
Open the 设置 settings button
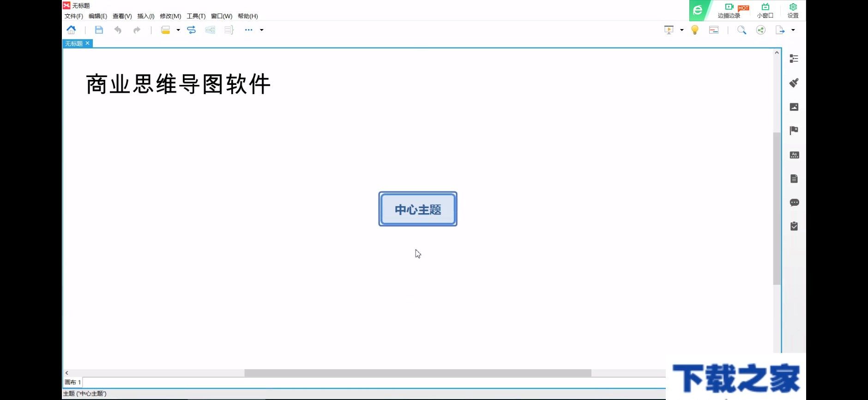[793, 11]
